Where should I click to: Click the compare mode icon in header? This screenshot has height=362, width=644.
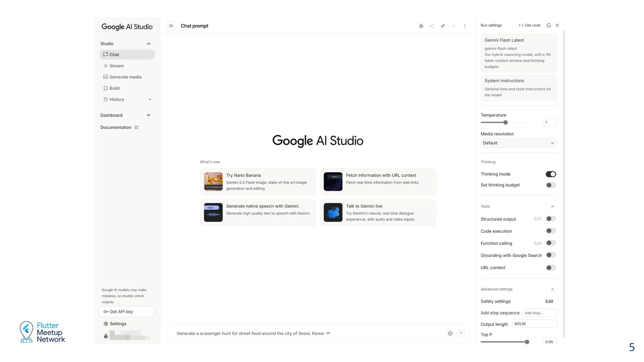point(443,26)
